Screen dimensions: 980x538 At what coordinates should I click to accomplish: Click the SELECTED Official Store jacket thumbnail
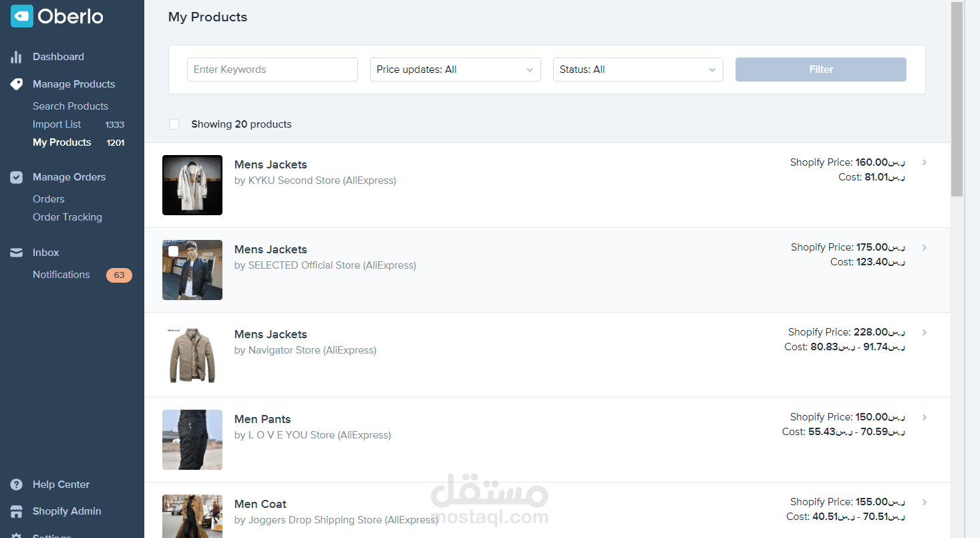tap(192, 270)
